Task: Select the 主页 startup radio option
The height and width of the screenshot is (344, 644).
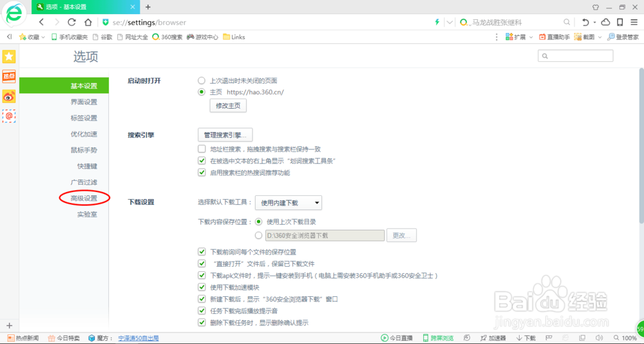Action: coord(201,92)
